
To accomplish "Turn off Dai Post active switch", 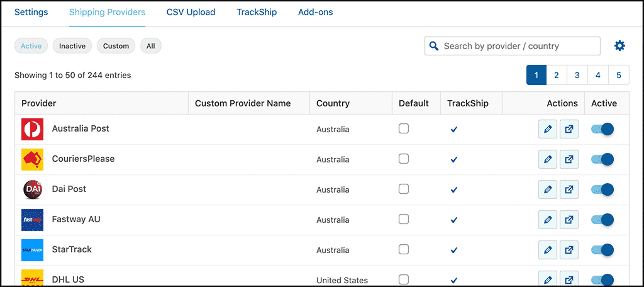I will (602, 189).
